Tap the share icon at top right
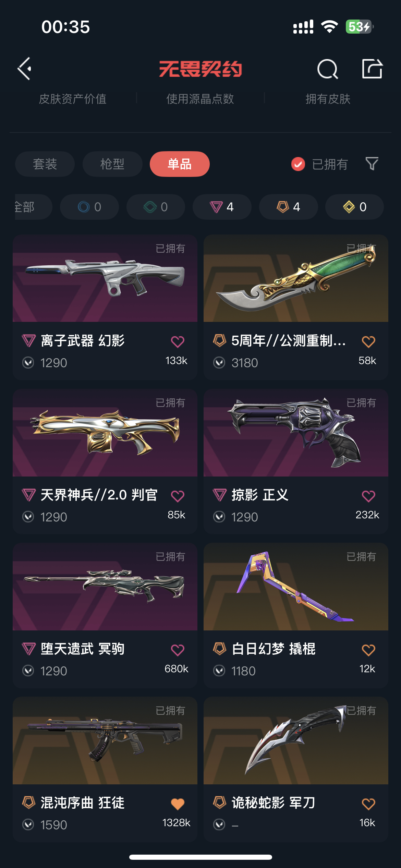The height and width of the screenshot is (868, 401). (x=372, y=69)
